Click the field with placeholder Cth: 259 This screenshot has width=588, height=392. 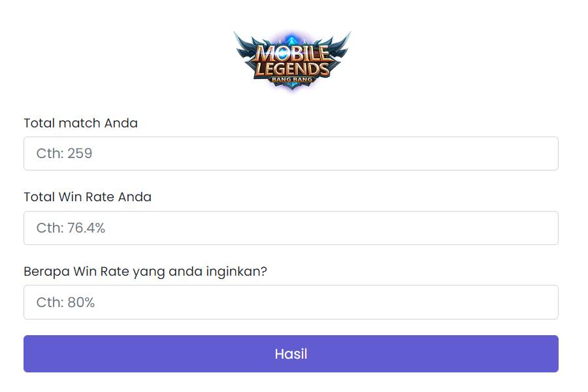(x=291, y=154)
